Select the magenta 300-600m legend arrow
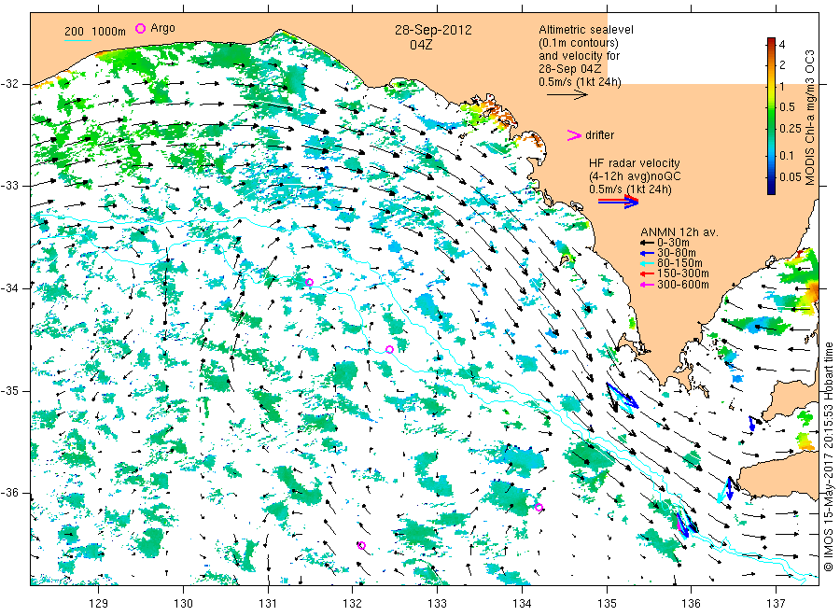840x616 pixels. pos(647,285)
